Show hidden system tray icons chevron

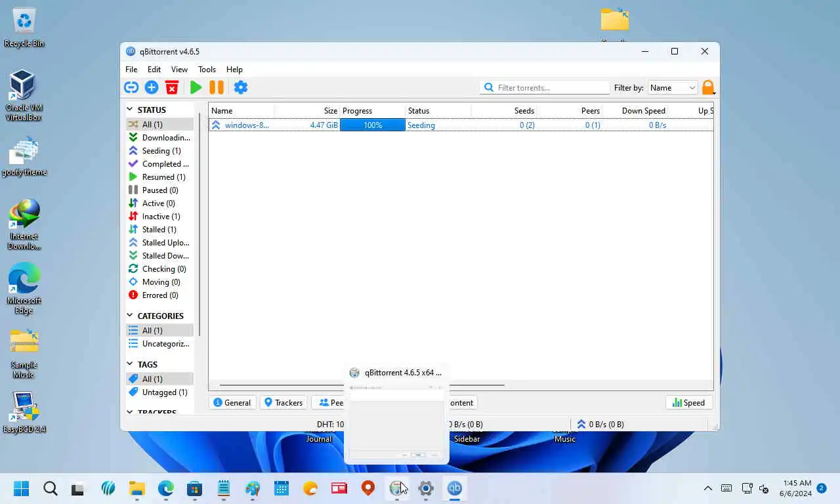(708, 488)
